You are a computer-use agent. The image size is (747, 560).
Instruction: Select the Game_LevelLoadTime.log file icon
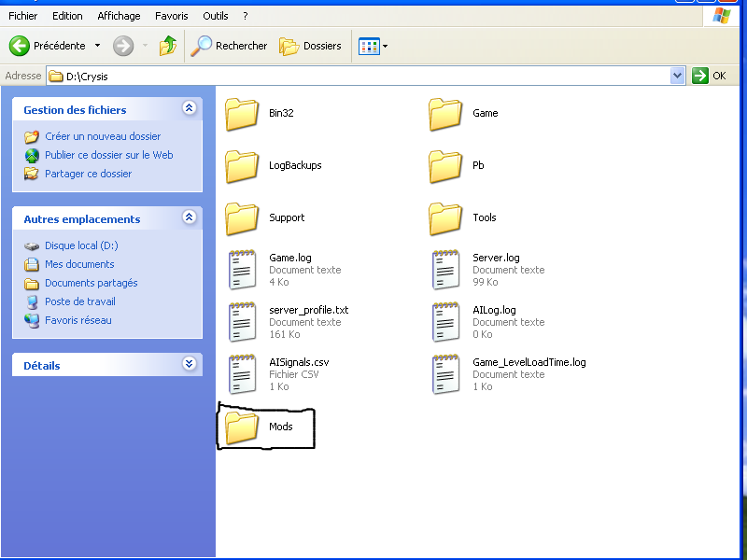pos(446,375)
